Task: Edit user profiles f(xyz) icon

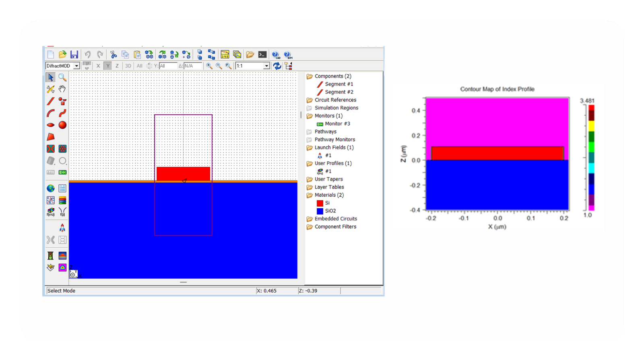Action: [x=50, y=212]
